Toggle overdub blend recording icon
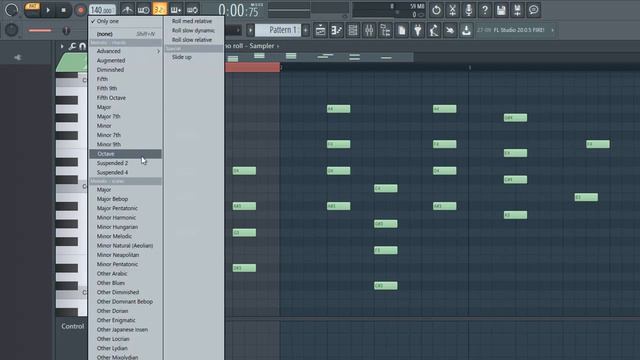The height and width of the screenshot is (360, 640). [176, 10]
